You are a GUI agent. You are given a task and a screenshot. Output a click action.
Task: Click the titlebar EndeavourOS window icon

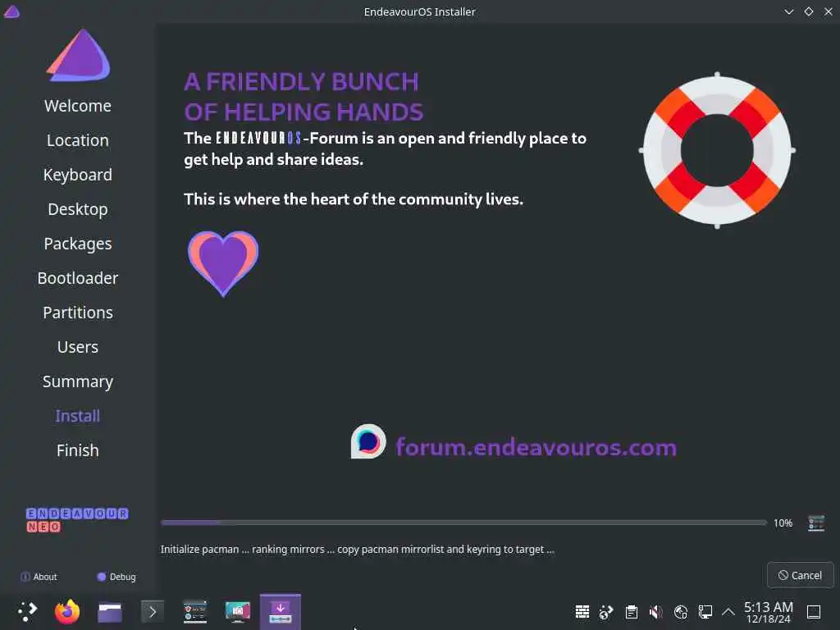pyautogui.click(x=11, y=11)
